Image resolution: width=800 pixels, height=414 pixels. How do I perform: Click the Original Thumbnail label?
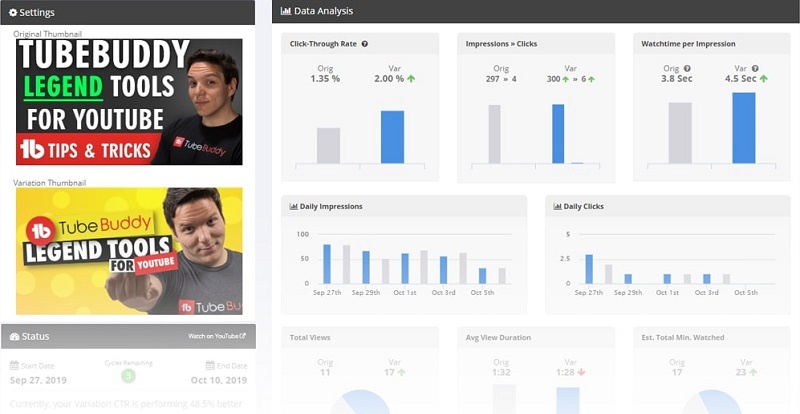point(47,34)
